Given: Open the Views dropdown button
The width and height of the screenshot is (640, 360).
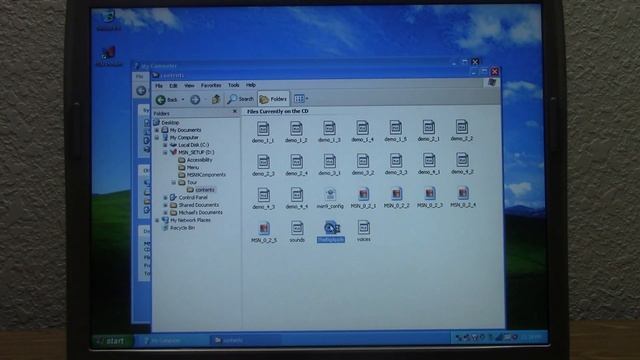Looking at the screenshot, I should point(301,98).
